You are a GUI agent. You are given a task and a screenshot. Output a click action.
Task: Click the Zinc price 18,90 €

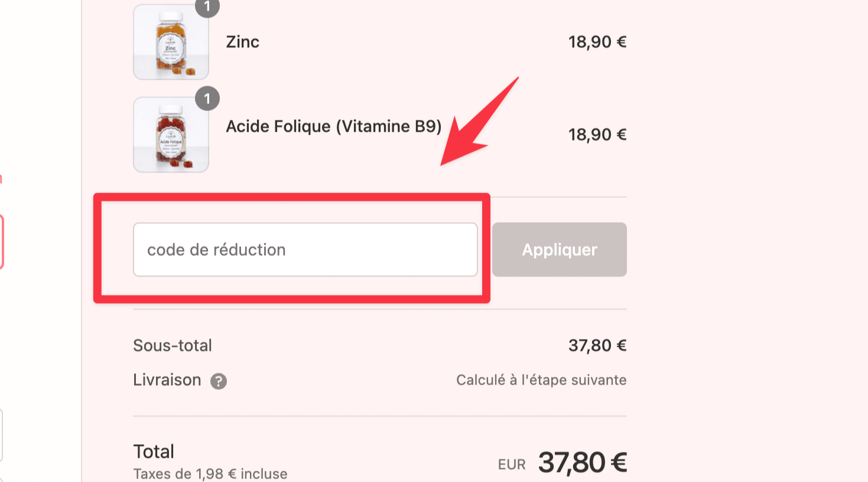click(x=597, y=42)
